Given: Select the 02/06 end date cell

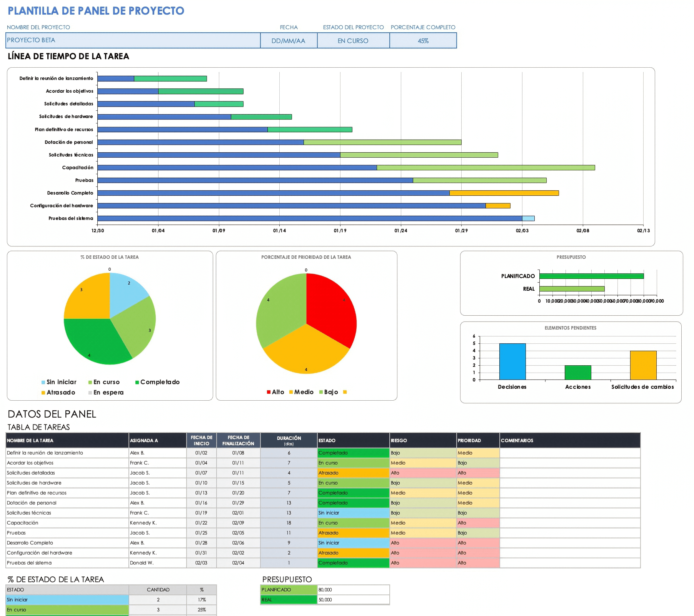Looking at the screenshot, I should 239,543.
